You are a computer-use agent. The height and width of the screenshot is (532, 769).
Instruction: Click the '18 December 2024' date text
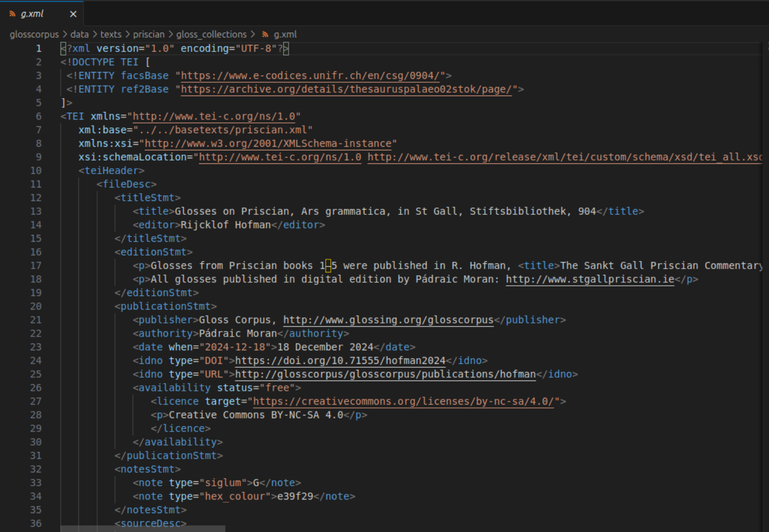pos(325,347)
